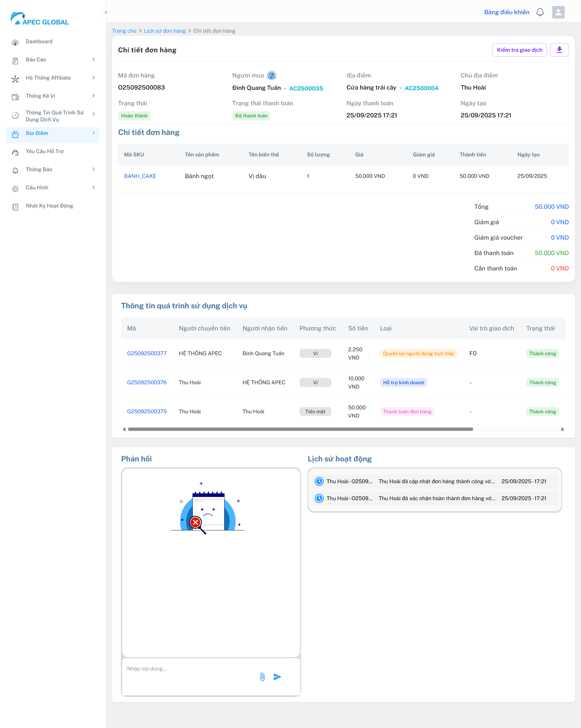Click clock icon of first activity entry

319,481
